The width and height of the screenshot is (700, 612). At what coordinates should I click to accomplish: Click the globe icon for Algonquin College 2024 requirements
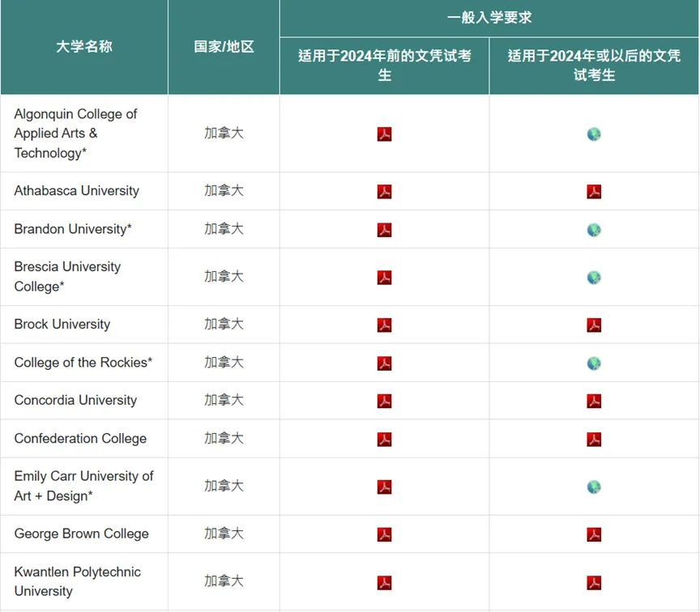(594, 134)
